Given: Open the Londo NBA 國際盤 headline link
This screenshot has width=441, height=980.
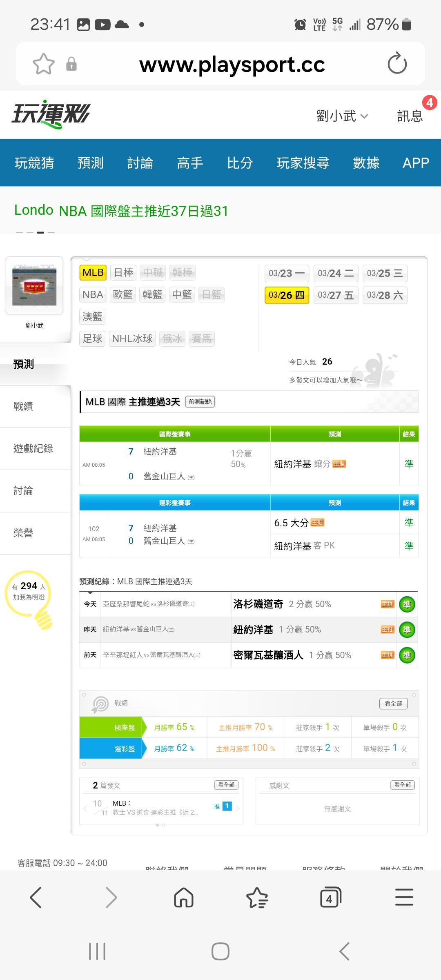Looking at the screenshot, I should point(121,211).
